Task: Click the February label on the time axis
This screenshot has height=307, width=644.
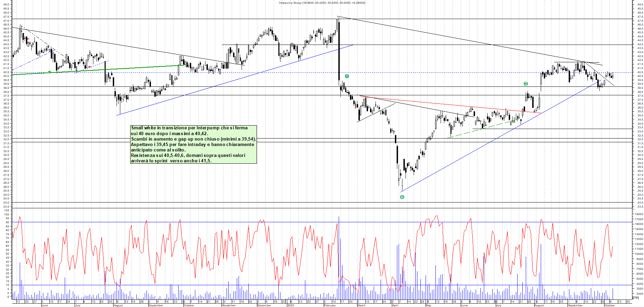Action: [x=330, y=305]
